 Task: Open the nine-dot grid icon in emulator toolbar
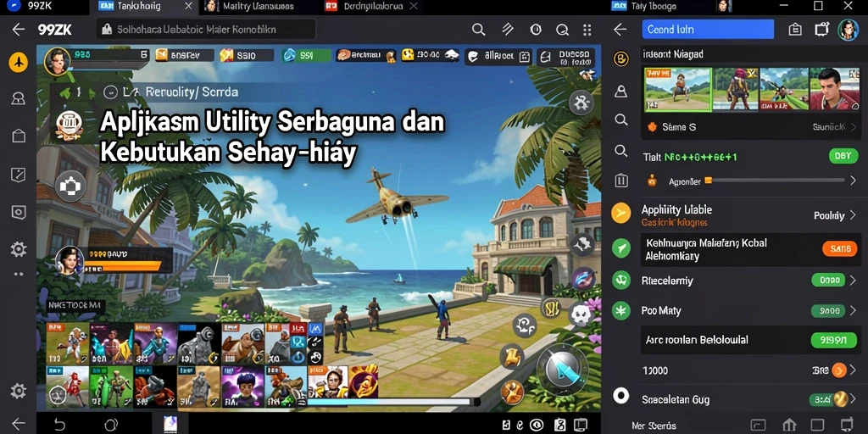click(x=587, y=30)
